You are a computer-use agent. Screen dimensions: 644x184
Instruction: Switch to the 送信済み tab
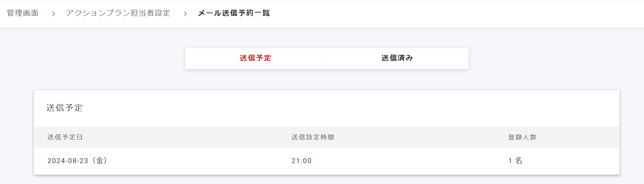(397, 58)
